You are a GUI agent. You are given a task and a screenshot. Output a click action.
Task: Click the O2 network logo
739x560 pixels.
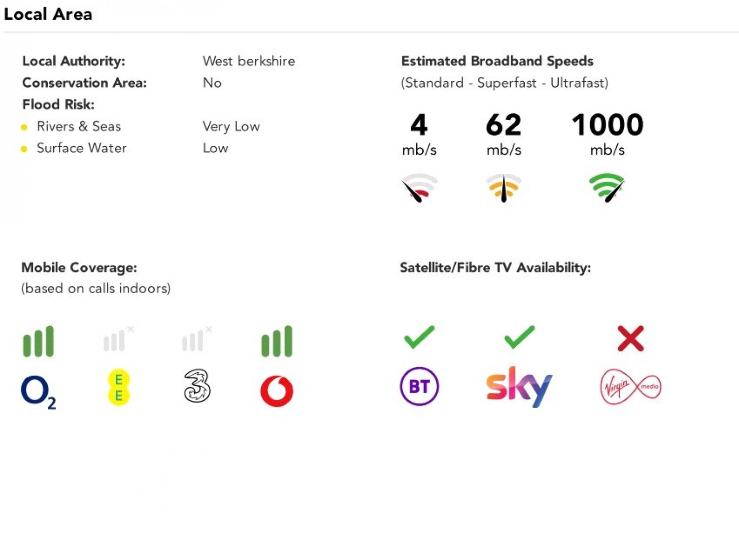point(38,392)
